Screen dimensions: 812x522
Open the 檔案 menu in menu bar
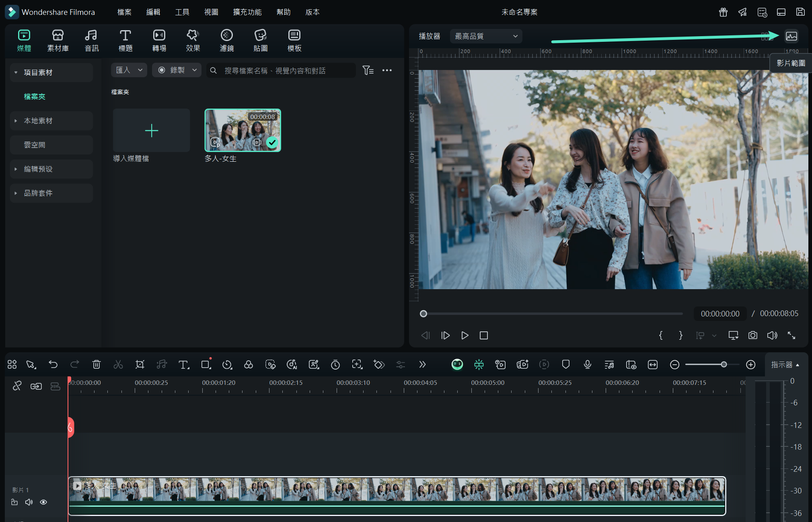pos(124,12)
